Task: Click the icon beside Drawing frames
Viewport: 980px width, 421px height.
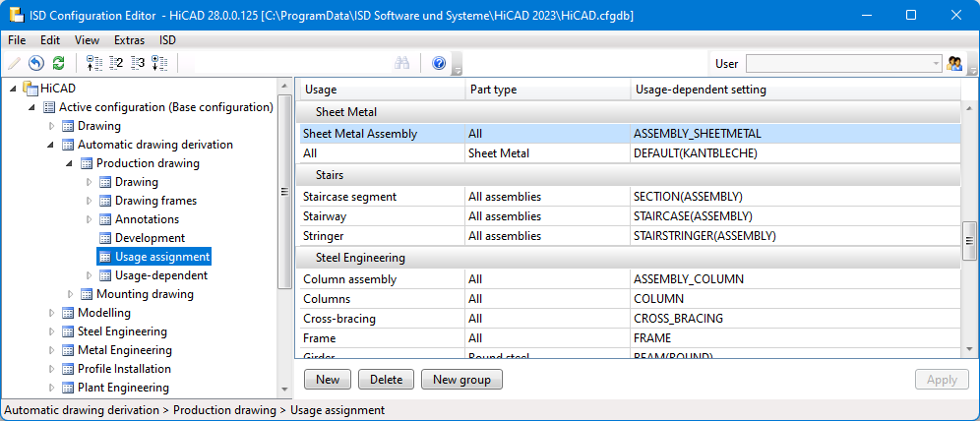Action: click(x=105, y=201)
